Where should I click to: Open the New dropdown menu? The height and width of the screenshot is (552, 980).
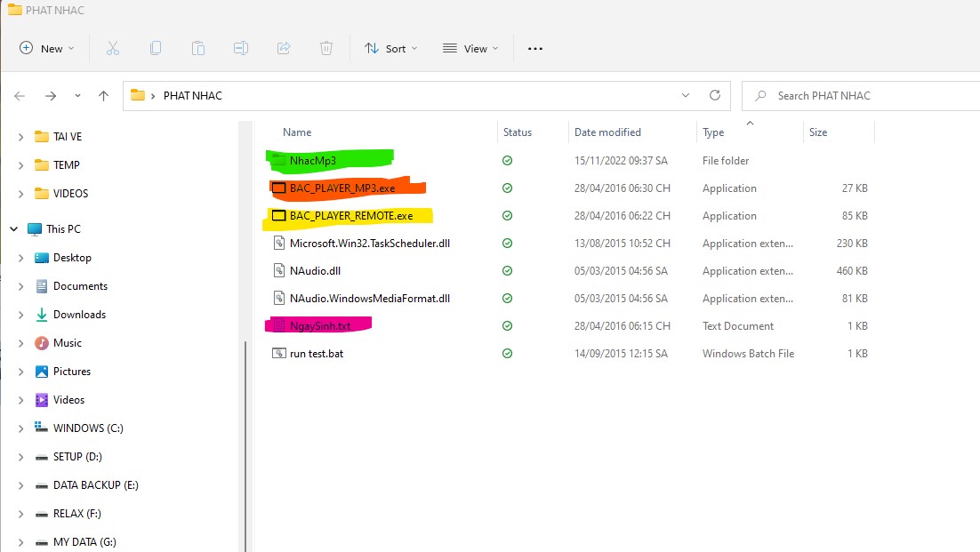click(x=47, y=49)
